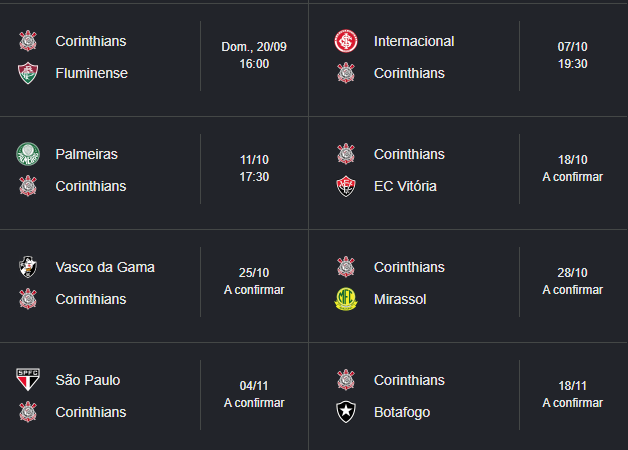628x450 pixels.
Task: Click the Botafogo star crest icon
Action: 346,412
